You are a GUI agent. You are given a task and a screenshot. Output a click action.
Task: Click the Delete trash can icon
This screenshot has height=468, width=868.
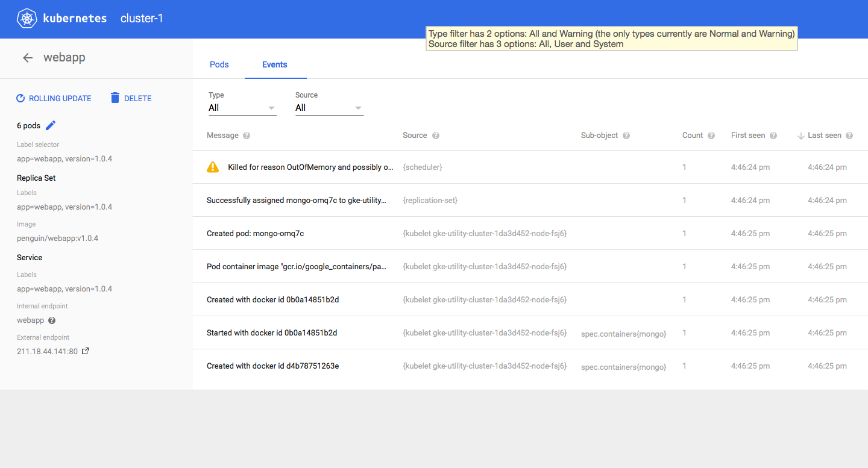(115, 98)
